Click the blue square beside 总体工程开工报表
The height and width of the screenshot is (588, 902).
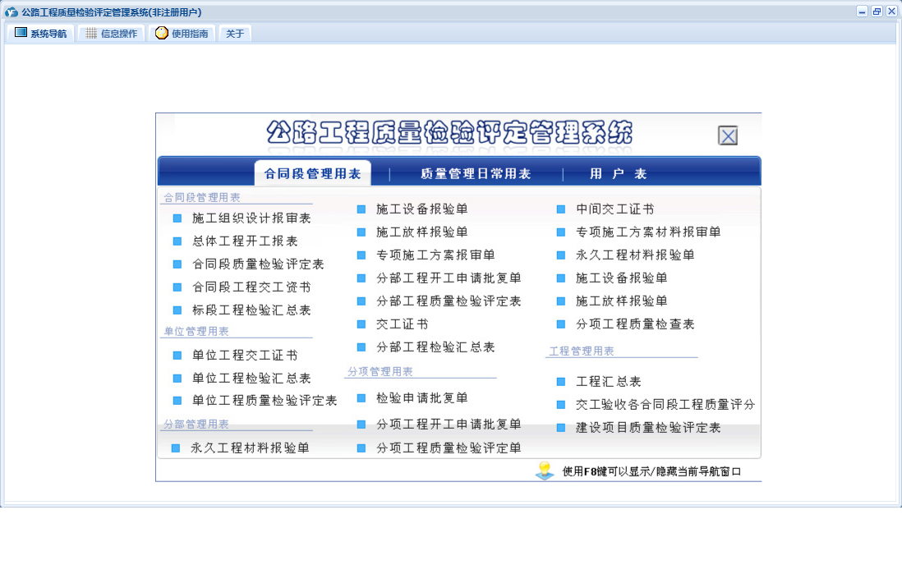tap(177, 241)
